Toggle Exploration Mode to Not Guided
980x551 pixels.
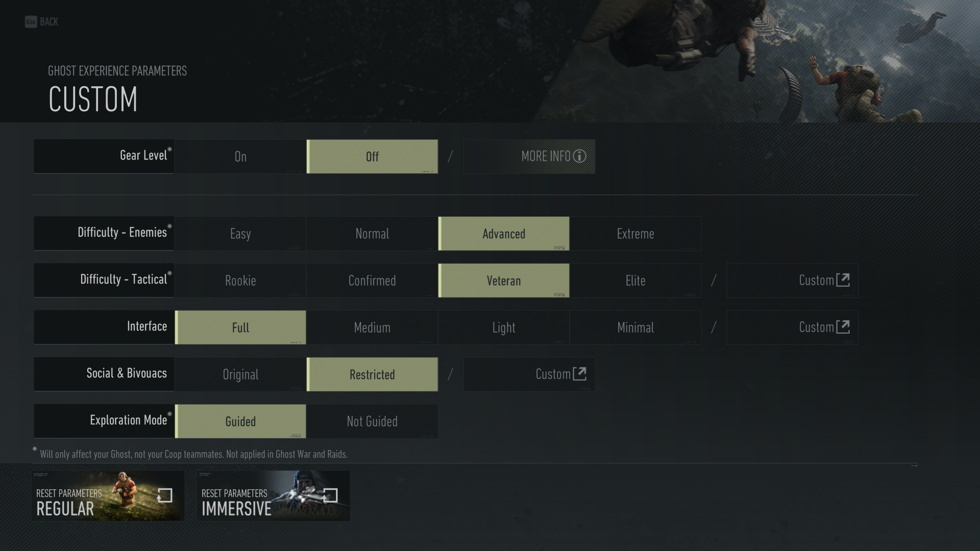[x=372, y=420]
